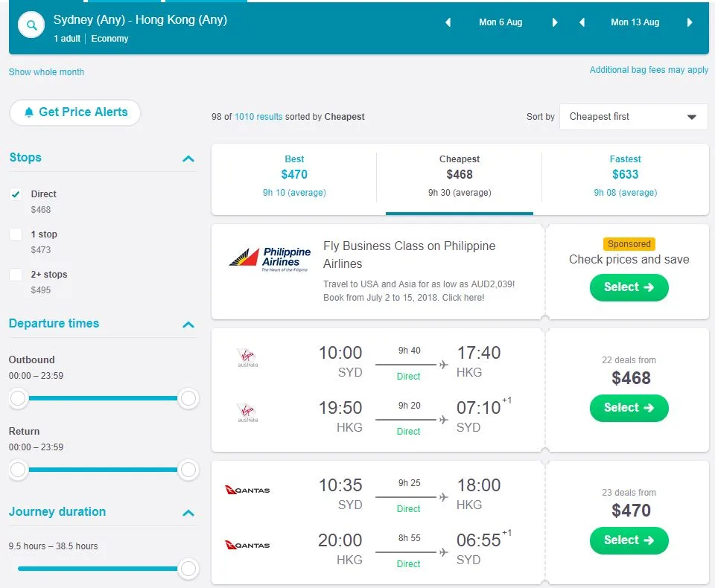Switch to the Fastest $633 tab
Screen dimensions: 715x588
click(x=625, y=175)
